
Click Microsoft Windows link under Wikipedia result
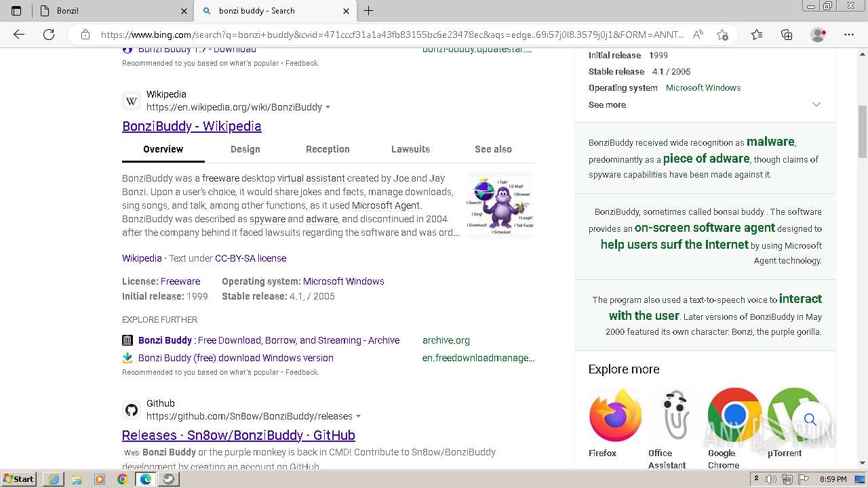(344, 281)
